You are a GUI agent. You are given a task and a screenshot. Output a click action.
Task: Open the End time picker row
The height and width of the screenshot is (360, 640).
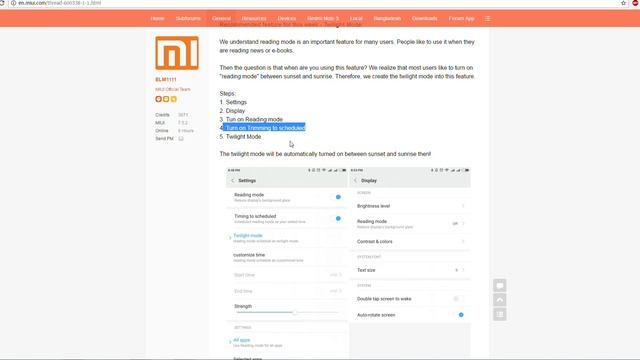tap(287, 291)
